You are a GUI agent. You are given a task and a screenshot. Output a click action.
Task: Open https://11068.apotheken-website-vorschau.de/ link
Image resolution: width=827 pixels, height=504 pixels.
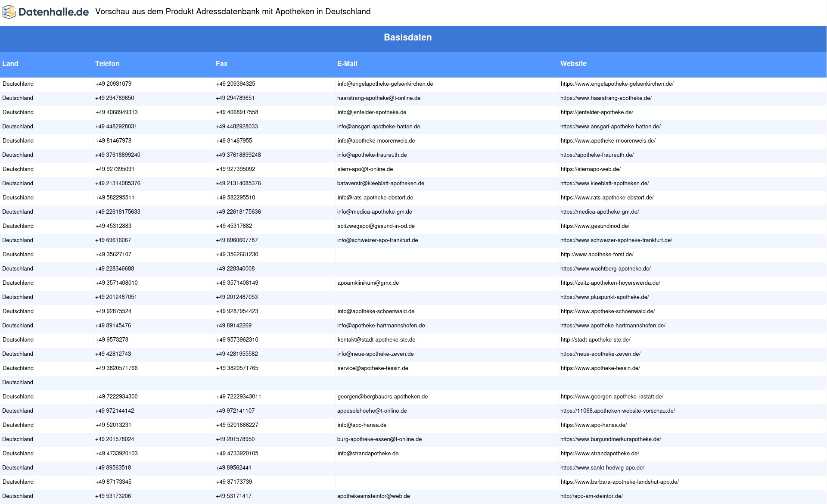click(618, 411)
